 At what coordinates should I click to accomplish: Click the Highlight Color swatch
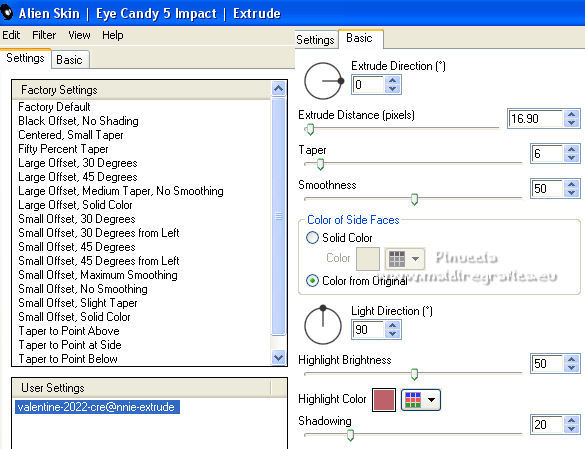pos(384,400)
